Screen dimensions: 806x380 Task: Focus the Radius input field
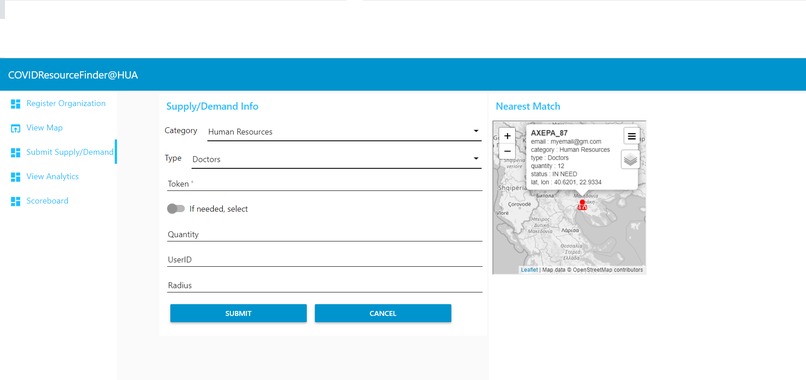click(324, 285)
